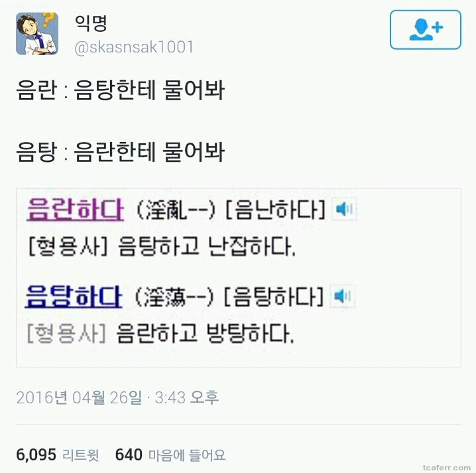
Task: Open the 음탕하다 dictionary link
Action: tap(74, 296)
